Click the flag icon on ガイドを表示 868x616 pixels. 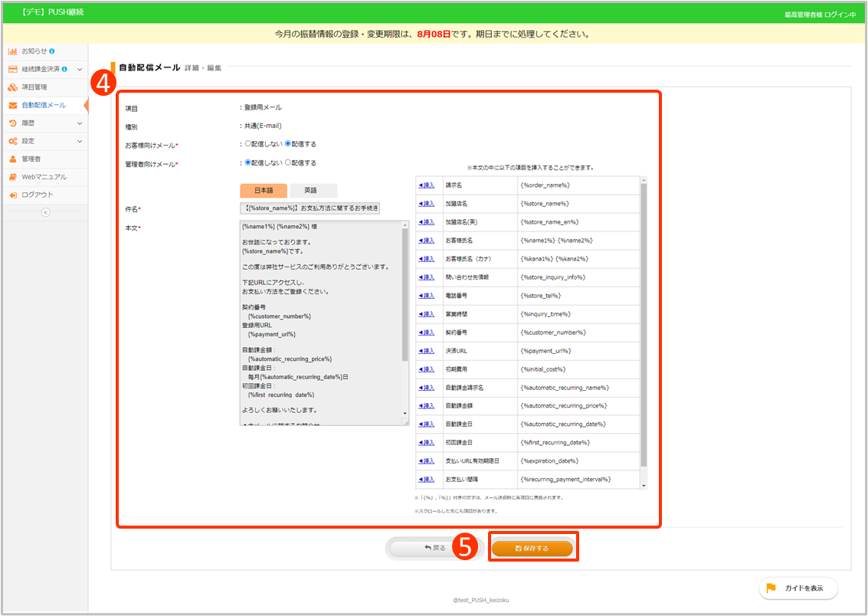click(x=771, y=588)
